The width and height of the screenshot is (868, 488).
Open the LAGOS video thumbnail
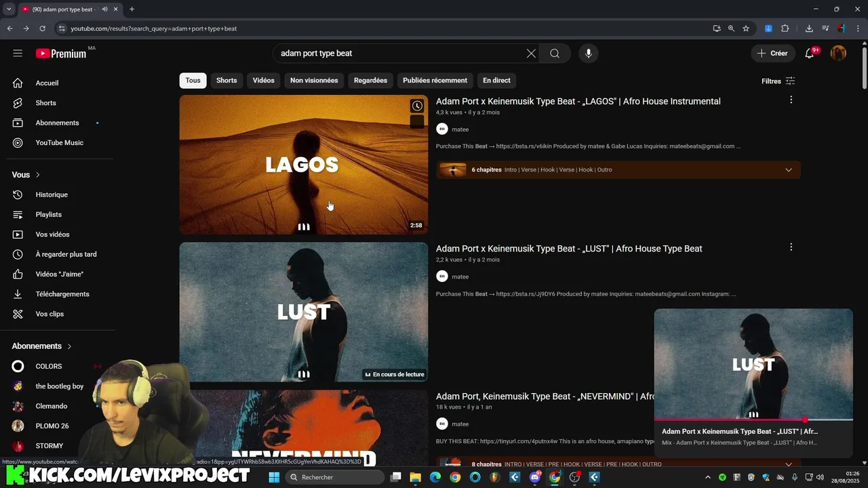(304, 165)
